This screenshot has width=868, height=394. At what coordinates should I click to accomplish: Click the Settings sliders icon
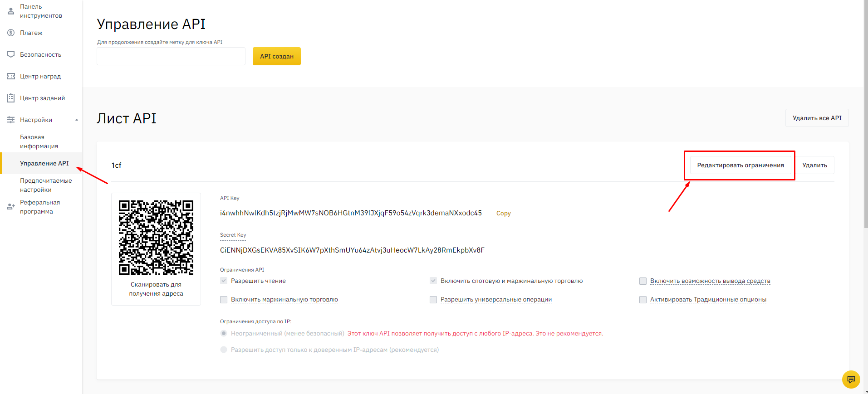click(11, 120)
